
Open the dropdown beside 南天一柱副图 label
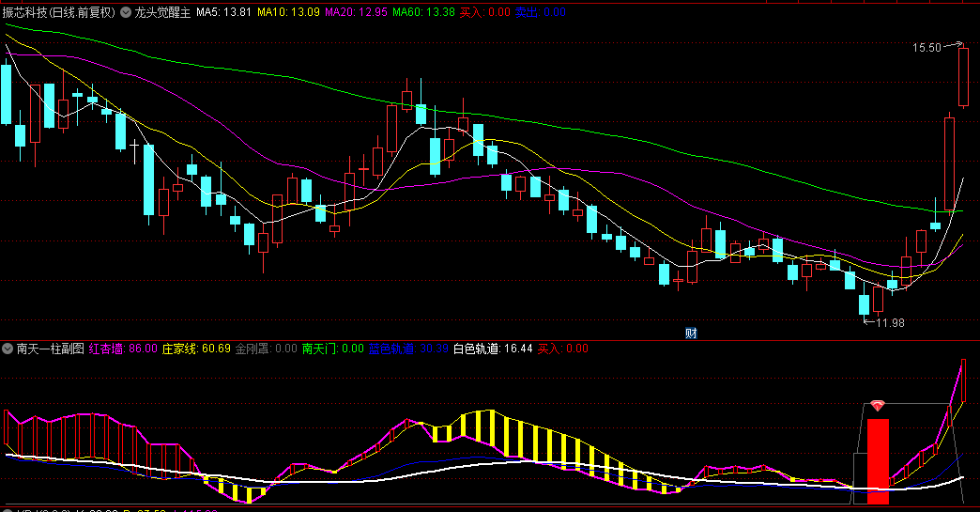[x=8, y=349]
